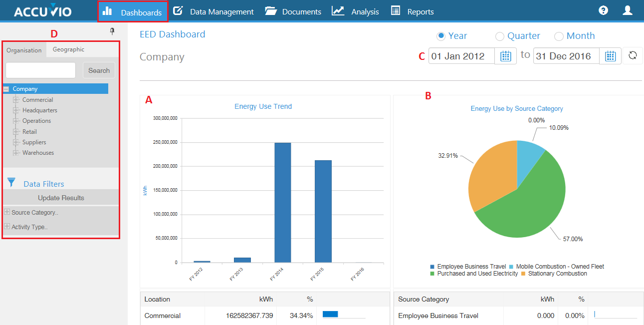
Task: Toggle the sidebar pin icon
Action: (112, 30)
